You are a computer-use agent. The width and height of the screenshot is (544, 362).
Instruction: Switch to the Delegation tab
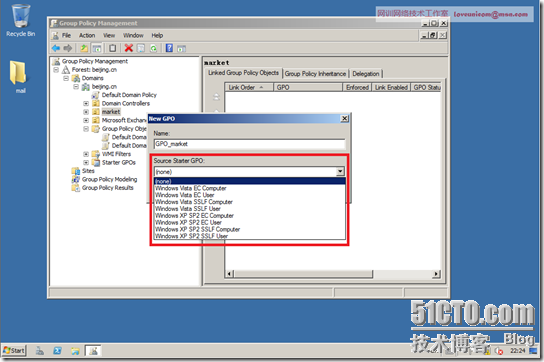tap(366, 74)
